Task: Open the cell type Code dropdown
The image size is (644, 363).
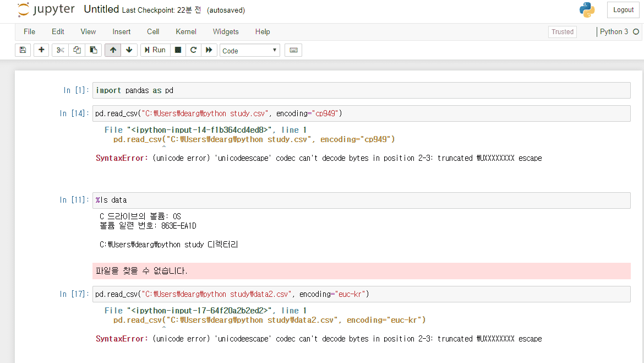Action: tap(249, 51)
